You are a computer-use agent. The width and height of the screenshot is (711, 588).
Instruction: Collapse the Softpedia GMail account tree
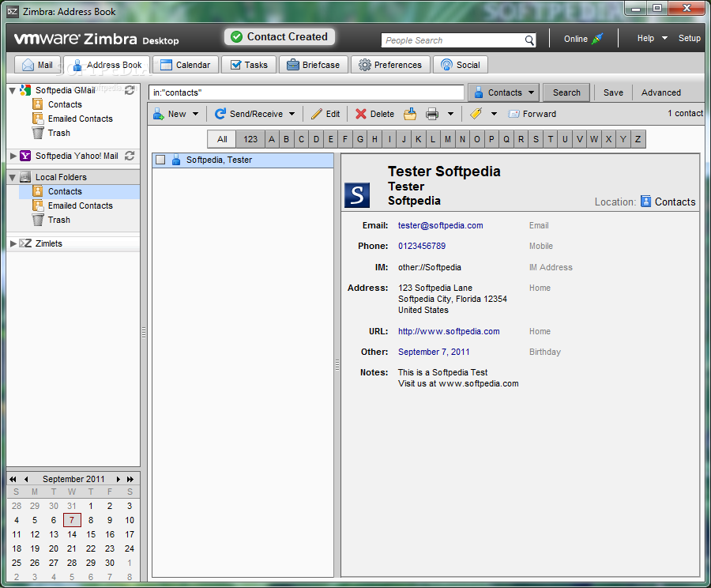pos(13,90)
